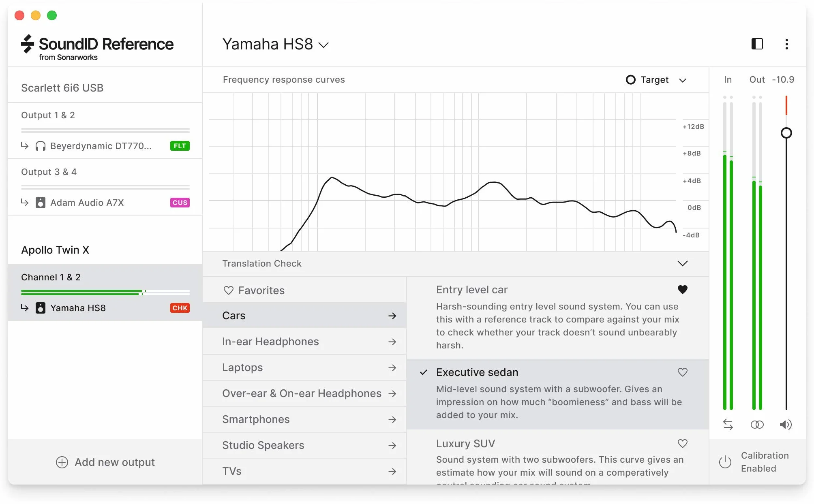Expand Laptops category arrow
The image size is (814, 504).
[x=392, y=367]
